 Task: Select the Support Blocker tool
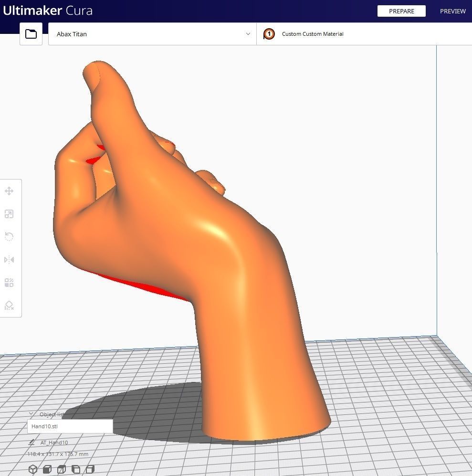tap(9, 306)
